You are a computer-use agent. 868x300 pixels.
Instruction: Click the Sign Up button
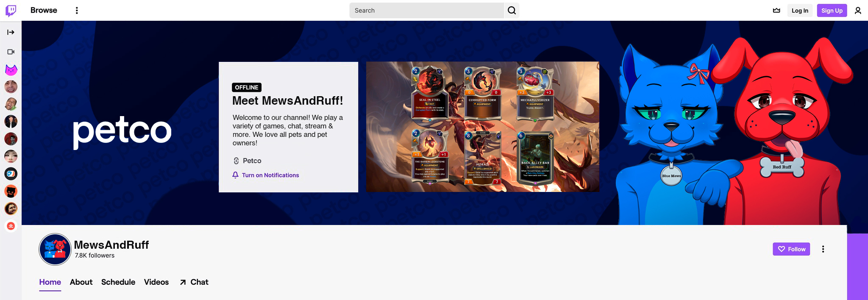832,11
